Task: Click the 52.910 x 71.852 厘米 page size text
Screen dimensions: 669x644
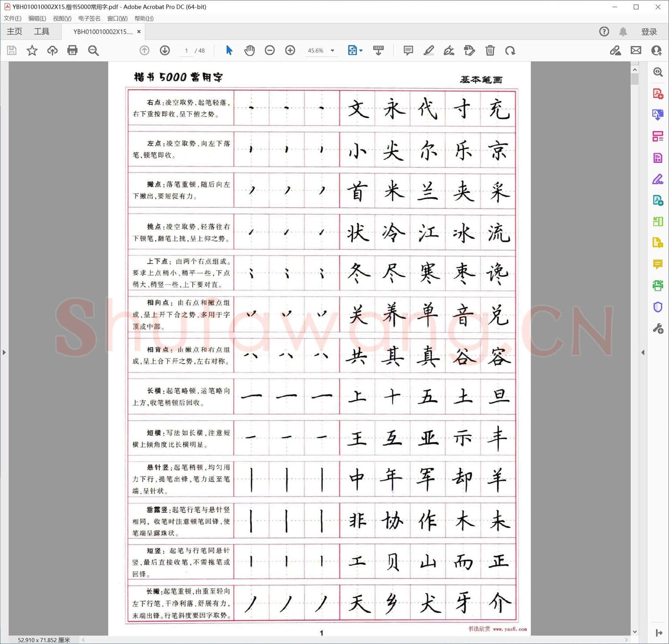Action: 44,640
